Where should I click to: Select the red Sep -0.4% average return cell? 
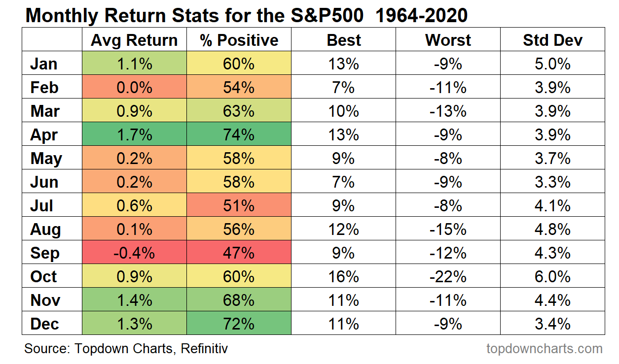click(x=134, y=253)
